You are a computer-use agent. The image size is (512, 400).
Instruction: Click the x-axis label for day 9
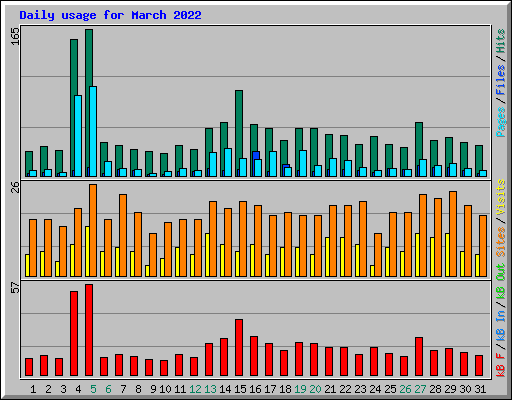(153, 389)
